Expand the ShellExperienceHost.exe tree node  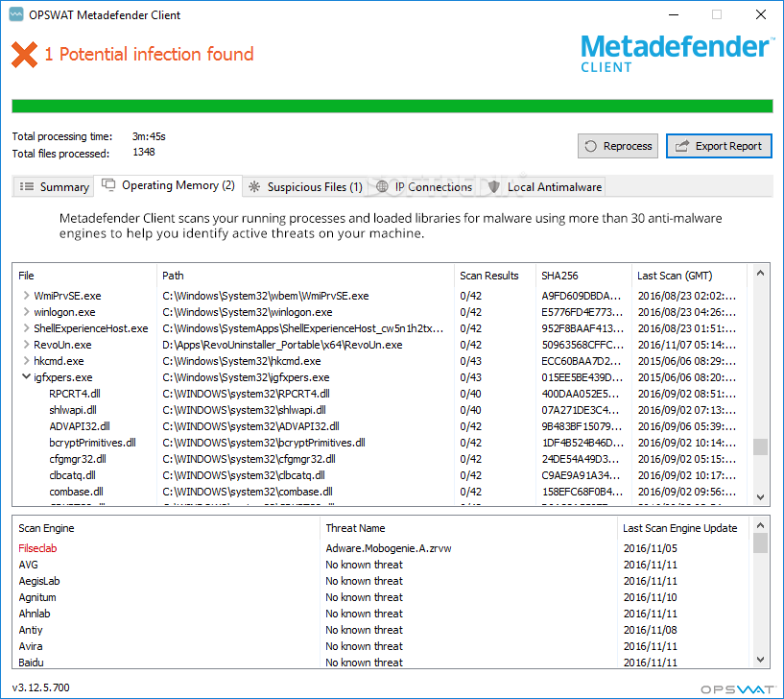[26, 328]
